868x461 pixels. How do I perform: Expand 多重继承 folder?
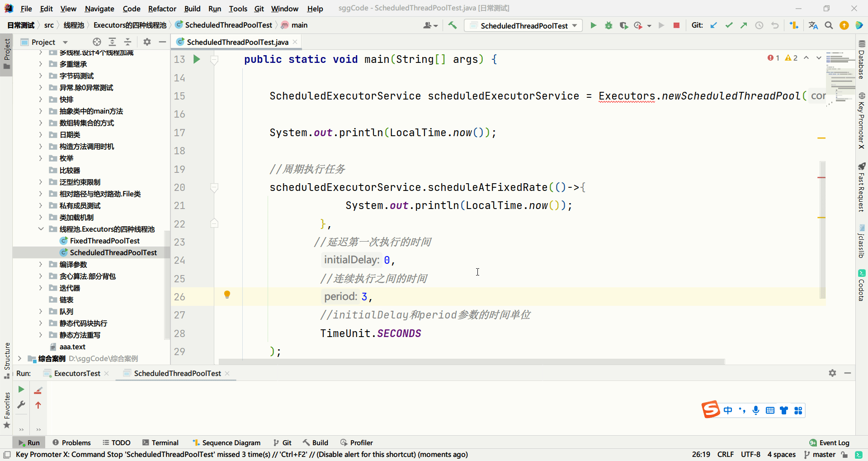coord(41,64)
